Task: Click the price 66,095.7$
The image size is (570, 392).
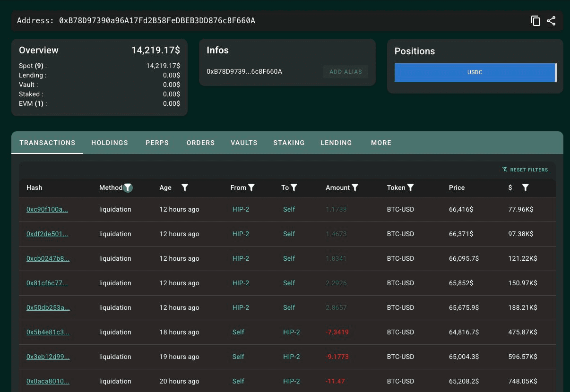Action: pyautogui.click(x=464, y=258)
